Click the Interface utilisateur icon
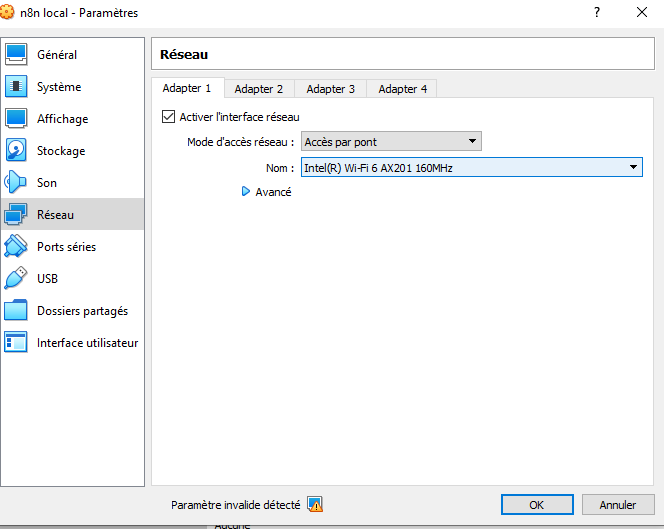 tap(17, 343)
